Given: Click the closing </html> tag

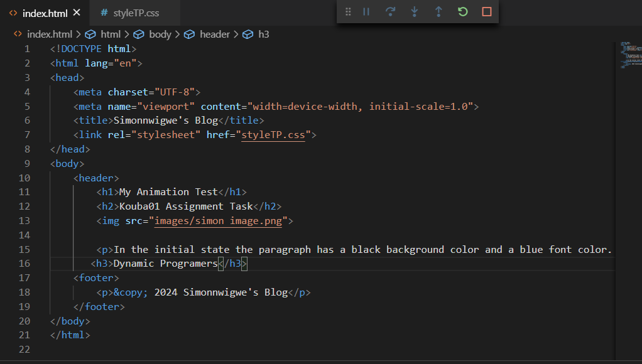Looking at the screenshot, I should point(70,335).
